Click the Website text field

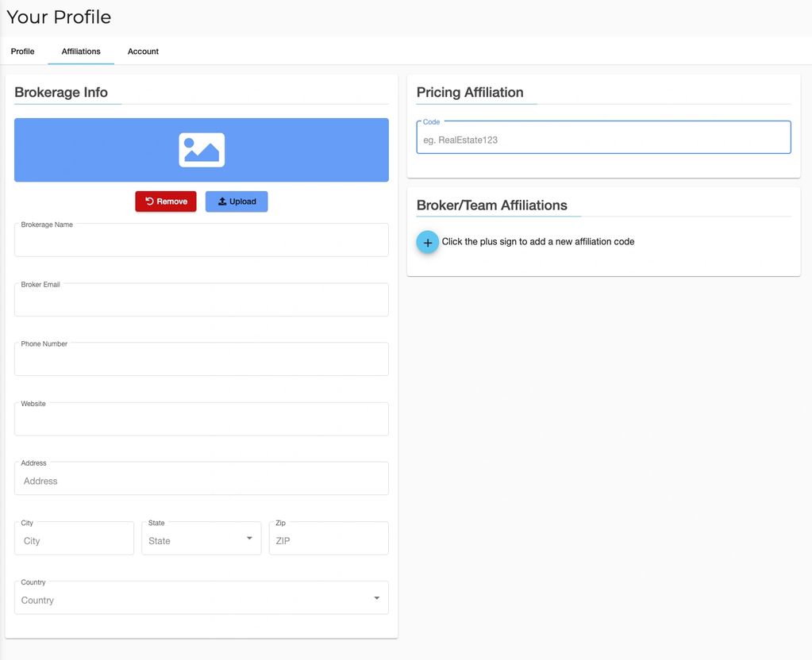pyautogui.click(x=201, y=420)
